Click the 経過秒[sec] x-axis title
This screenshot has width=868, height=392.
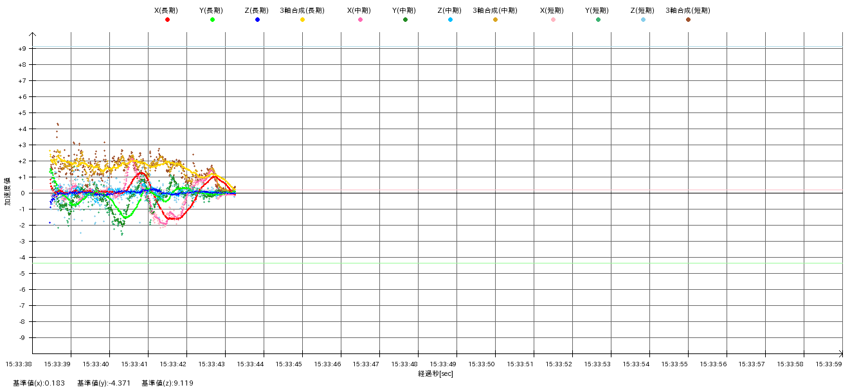(435, 373)
